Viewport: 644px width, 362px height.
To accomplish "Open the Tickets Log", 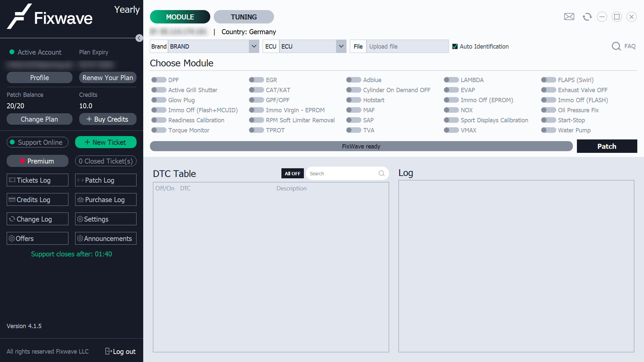I will pyautogui.click(x=37, y=180).
